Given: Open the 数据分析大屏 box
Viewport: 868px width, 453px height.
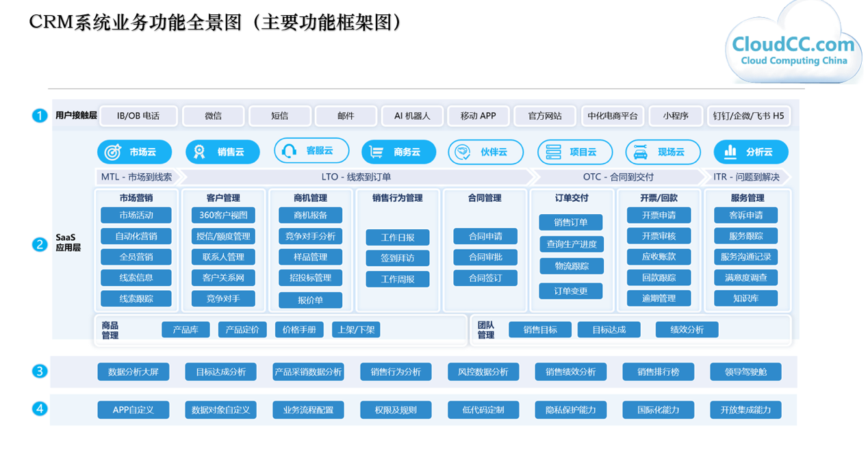Looking at the screenshot, I should (x=133, y=372).
